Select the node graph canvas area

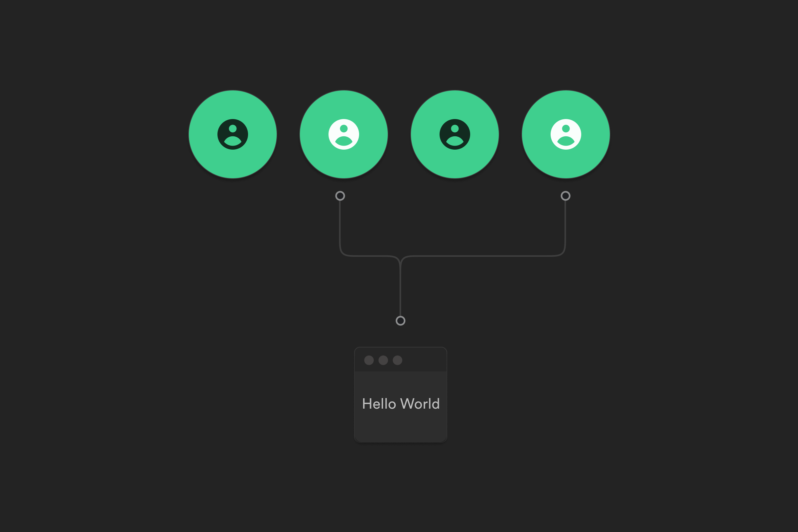(399, 266)
